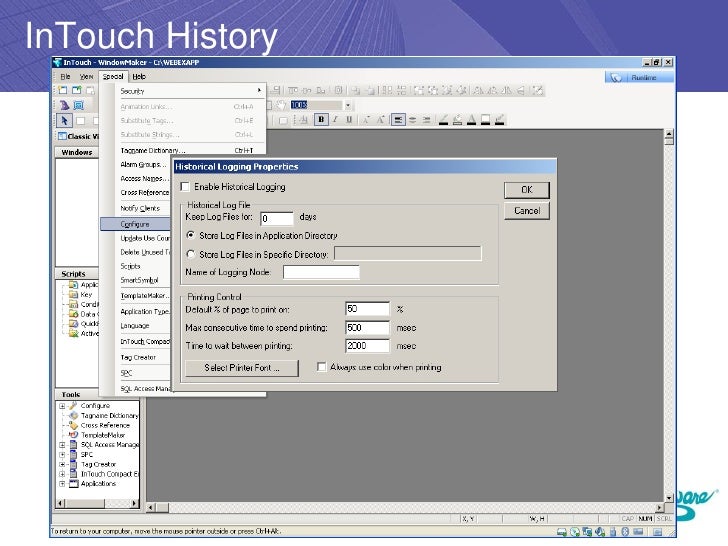Click the text color 'A' icon
The width and height of the screenshot is (728, 546).
click(471, 120)
